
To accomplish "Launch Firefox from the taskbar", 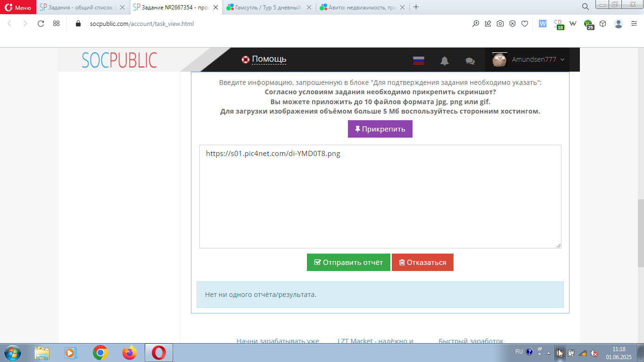I will click(x=129, y=353).
